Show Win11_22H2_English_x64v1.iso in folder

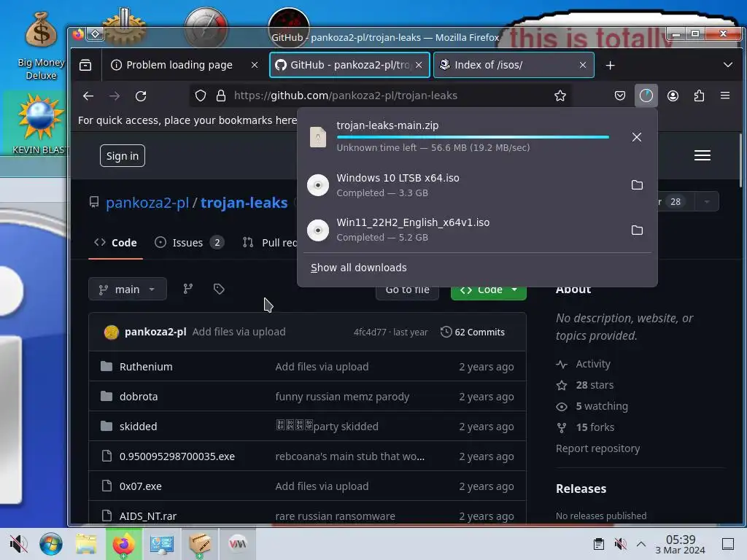(x=637, y=230)
